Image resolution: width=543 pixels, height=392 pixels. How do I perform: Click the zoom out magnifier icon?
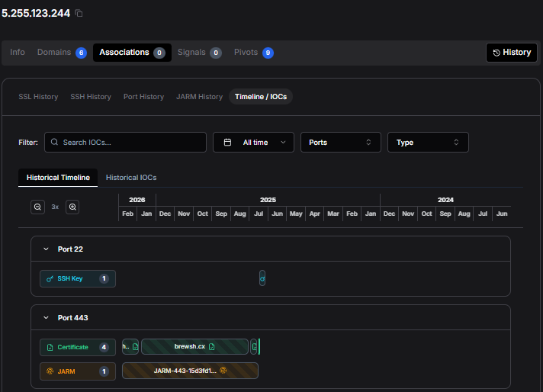coord(37,207)
